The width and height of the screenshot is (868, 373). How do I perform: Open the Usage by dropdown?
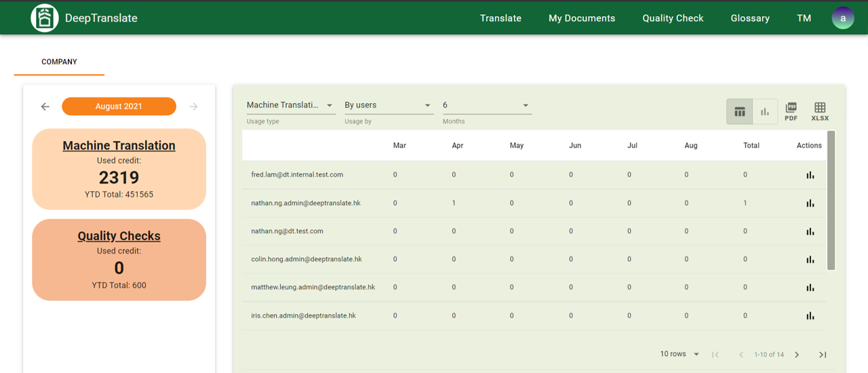(x=388, y=105)
